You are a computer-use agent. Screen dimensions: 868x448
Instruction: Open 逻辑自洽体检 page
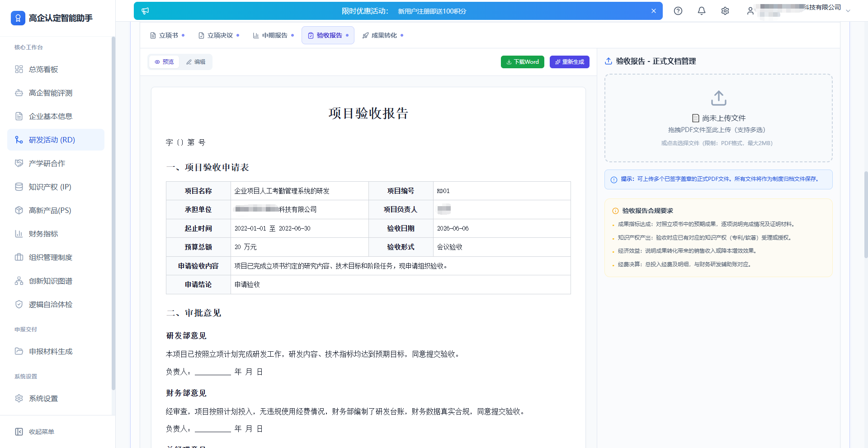pyautogui.click(x=56, y=304)
